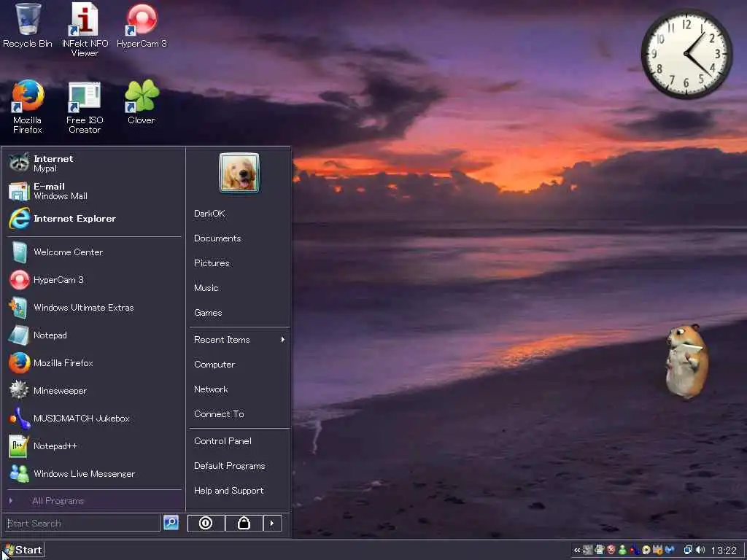Open Network from Start menu
This screenshot has width=747, height=560.
[x=239, y=389]
